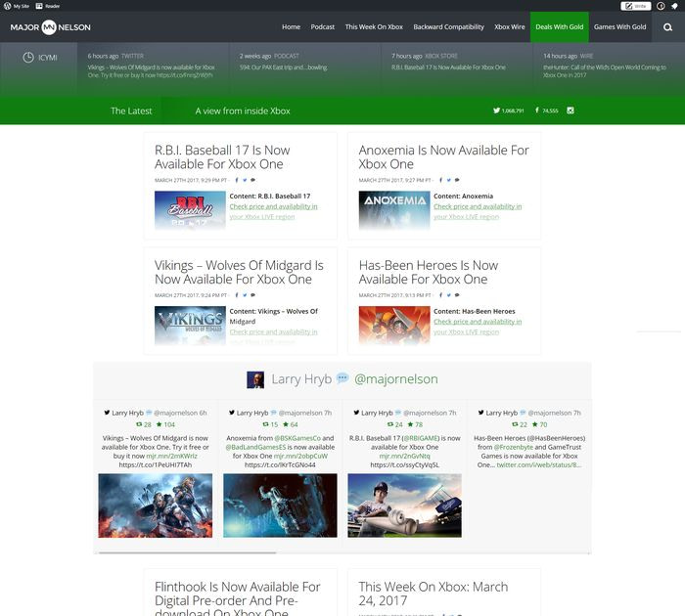
Task: Open the @BSKGamesCo mention link
Action: [x=297, y=438]
